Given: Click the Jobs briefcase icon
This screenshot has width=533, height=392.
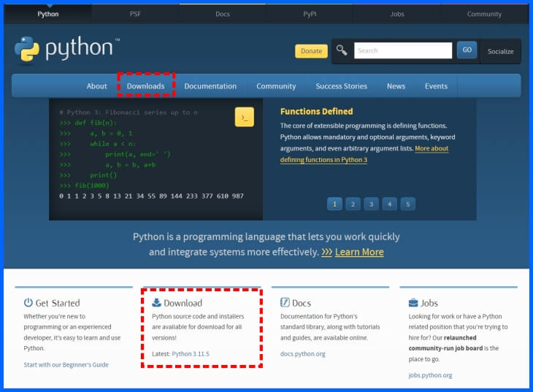Looking at the screenshot, I should pyautogui.click(x=413, y=302).
